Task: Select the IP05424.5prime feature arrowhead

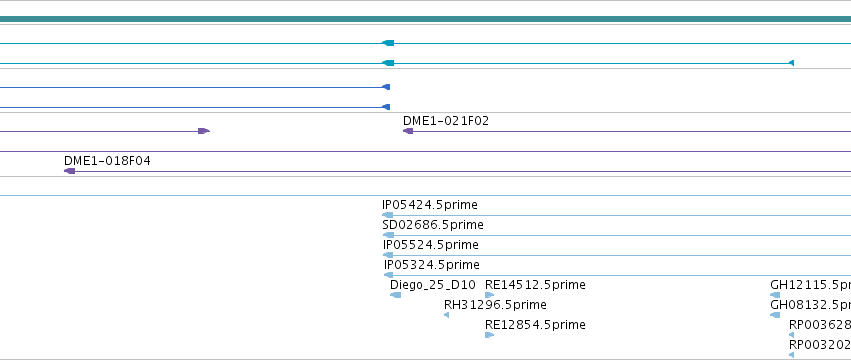Action: coord(388,215)
